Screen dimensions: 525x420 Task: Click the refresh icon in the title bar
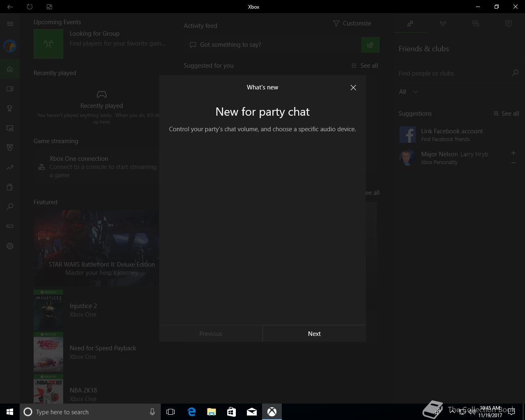tap(30, 7)
